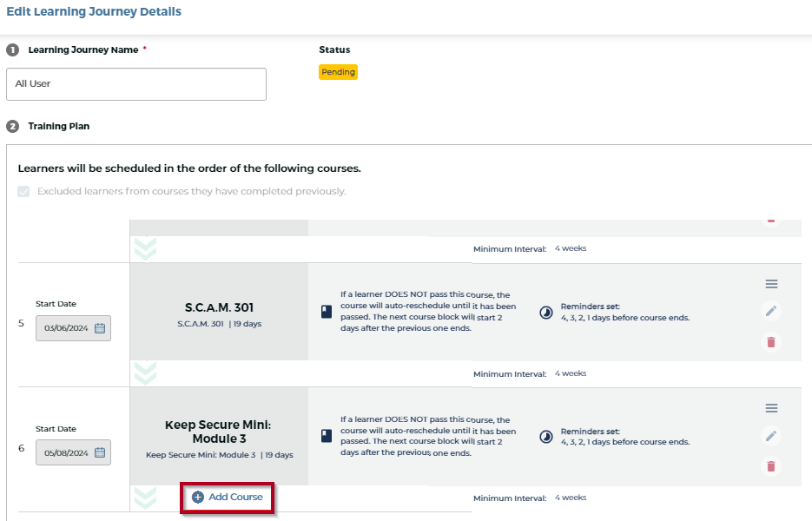812x521 pixels.
Task: Click the Pending status badge
Action: click(x=338, y=72)
